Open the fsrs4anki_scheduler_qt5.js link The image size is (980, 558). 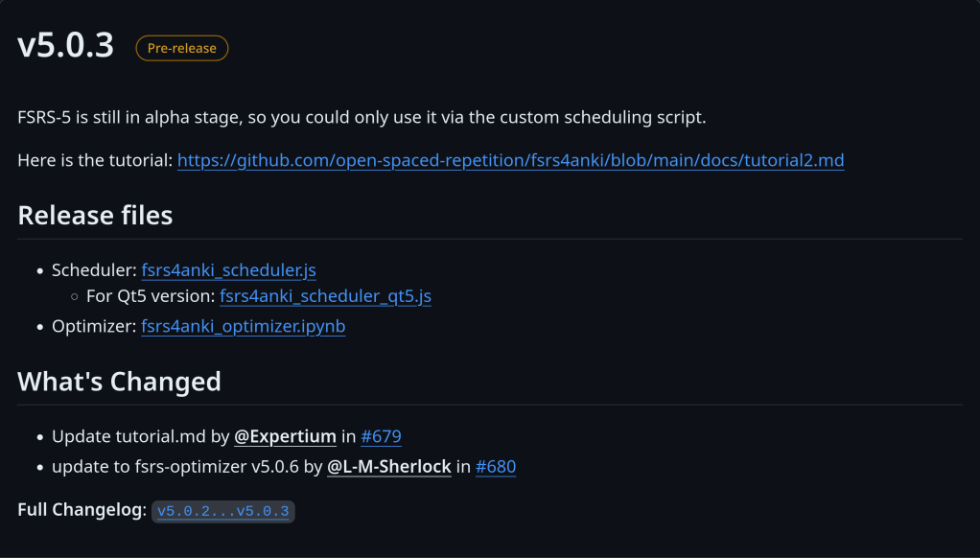coord(325,296)
